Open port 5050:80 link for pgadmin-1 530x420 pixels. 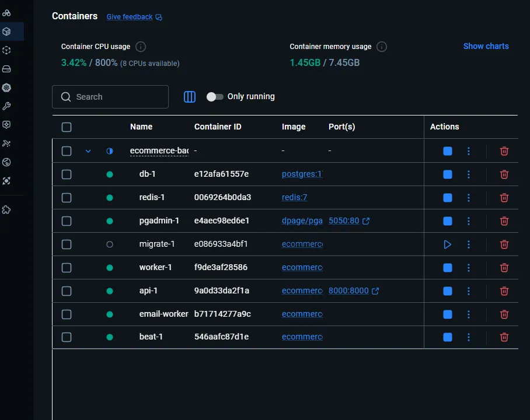tap(349, 220)
